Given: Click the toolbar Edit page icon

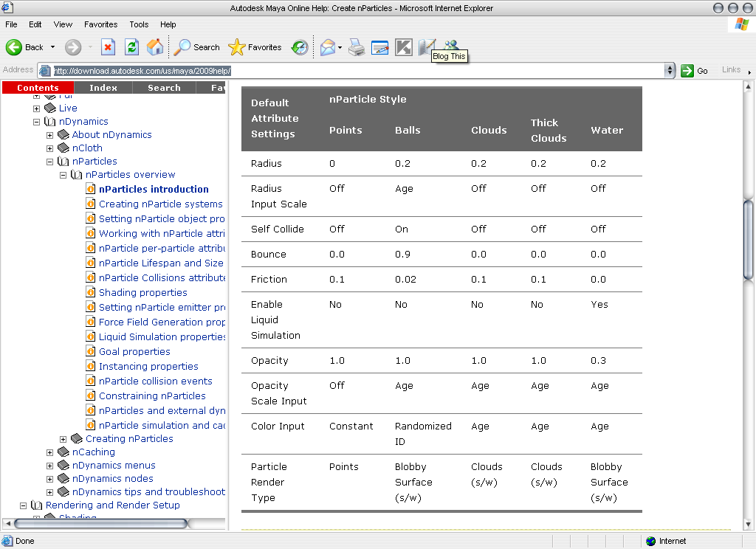Looking at the screenshot, I should [380, 47].
